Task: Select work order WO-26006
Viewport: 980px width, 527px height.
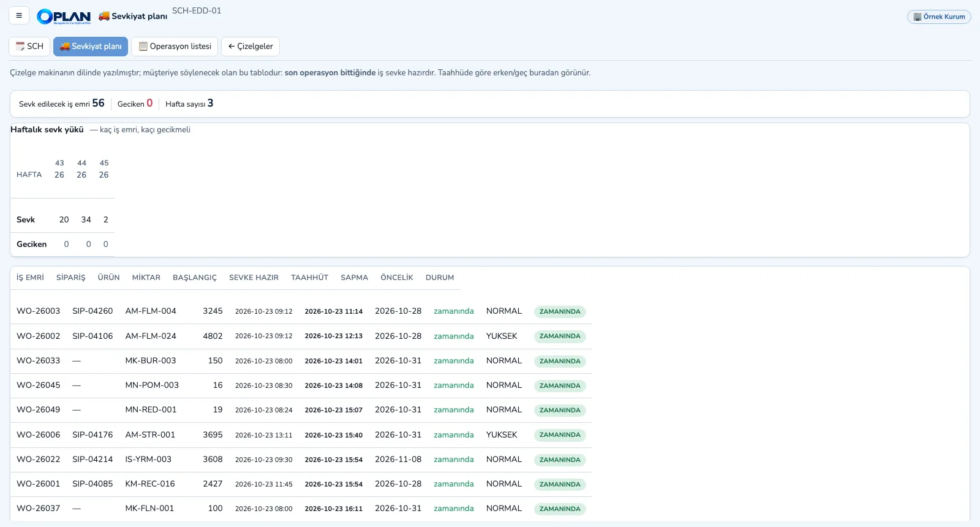Action: point(39,435)
